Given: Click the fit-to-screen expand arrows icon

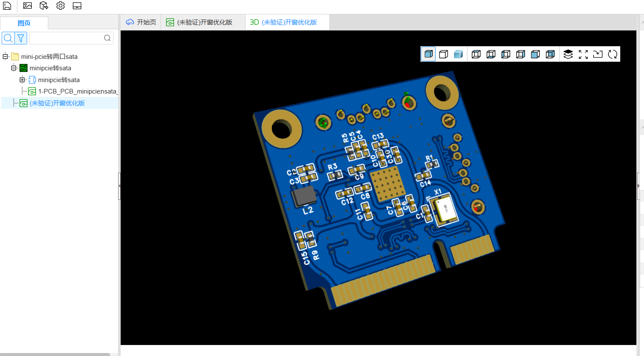Looking at the screenshot, I should coord(583,54).
